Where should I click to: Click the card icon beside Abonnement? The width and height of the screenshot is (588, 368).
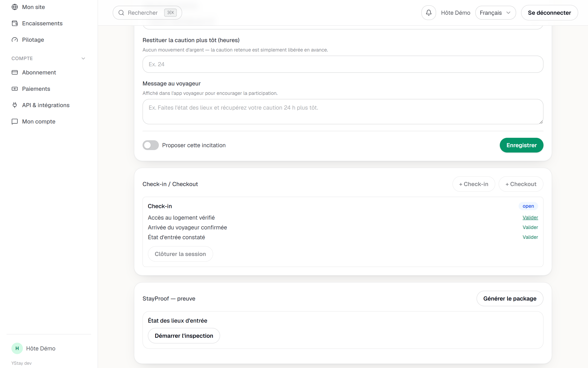coord(15,72)
